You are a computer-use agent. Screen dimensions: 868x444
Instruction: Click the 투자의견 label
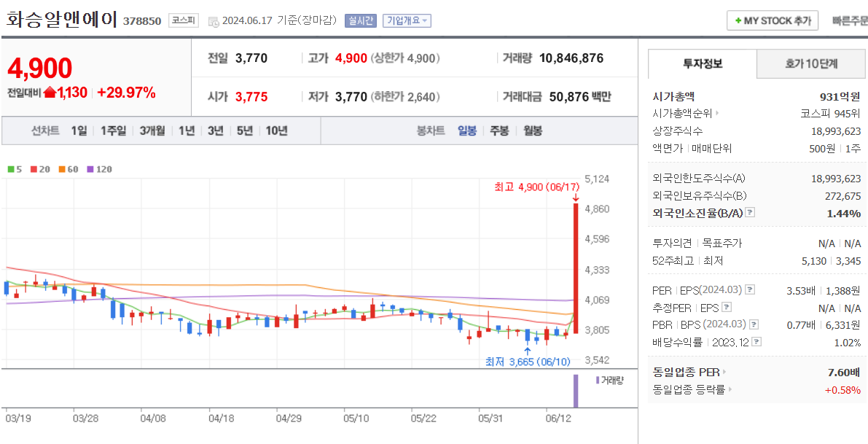click(673, 243)
